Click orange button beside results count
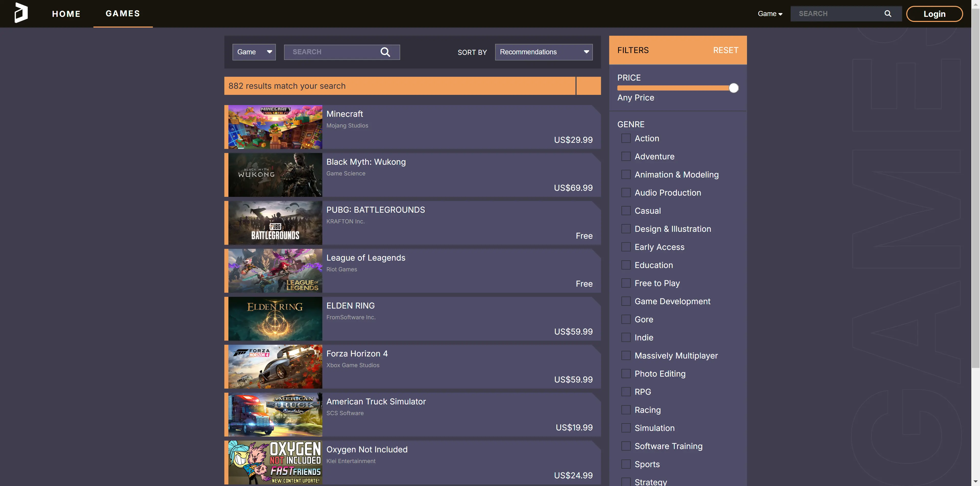Viewport: 980px width, 486px height. [x=589, y=86]
